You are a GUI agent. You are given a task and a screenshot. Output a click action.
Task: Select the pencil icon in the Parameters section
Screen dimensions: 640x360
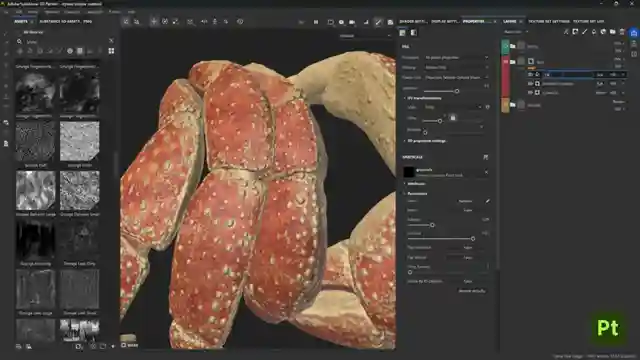pyautogui.click(x=487, y=201)
